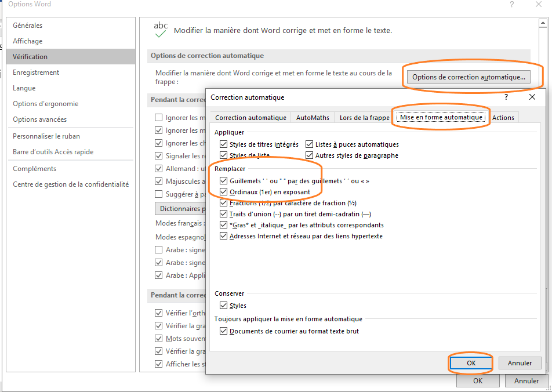Toggle the Mots souvent checkbox
The image size is (552, 392).
159,339
